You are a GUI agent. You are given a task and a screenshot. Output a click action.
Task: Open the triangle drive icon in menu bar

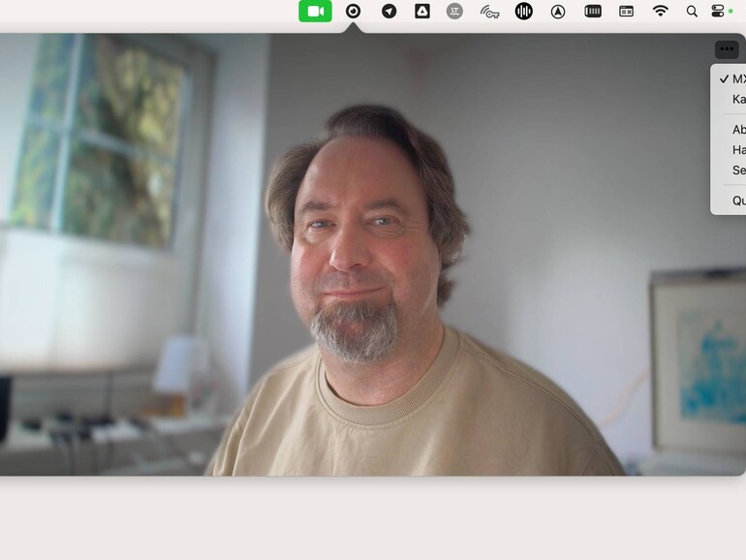point(422,11)
